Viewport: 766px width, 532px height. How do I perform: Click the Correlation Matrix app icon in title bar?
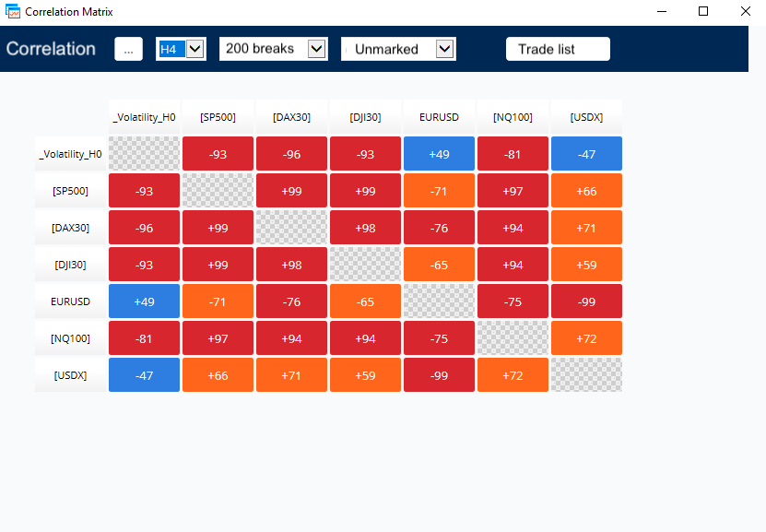click(x=13, y=11)
